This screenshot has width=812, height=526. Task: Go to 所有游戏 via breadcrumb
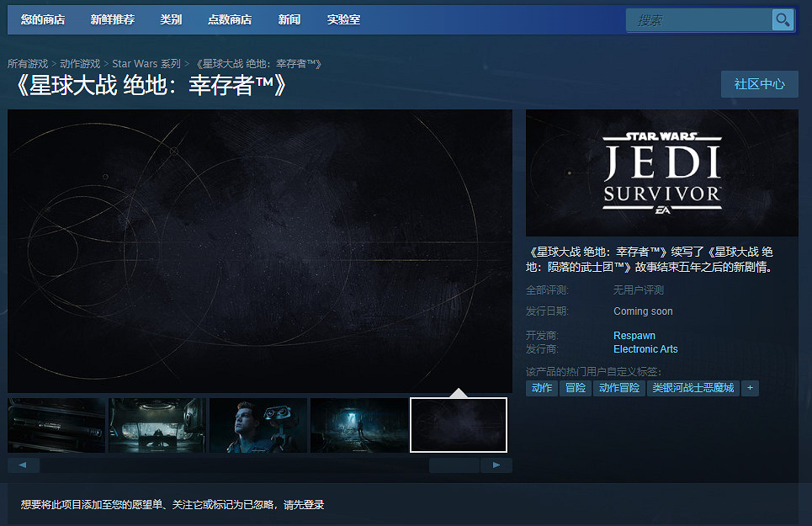click(x=28, y=63)
